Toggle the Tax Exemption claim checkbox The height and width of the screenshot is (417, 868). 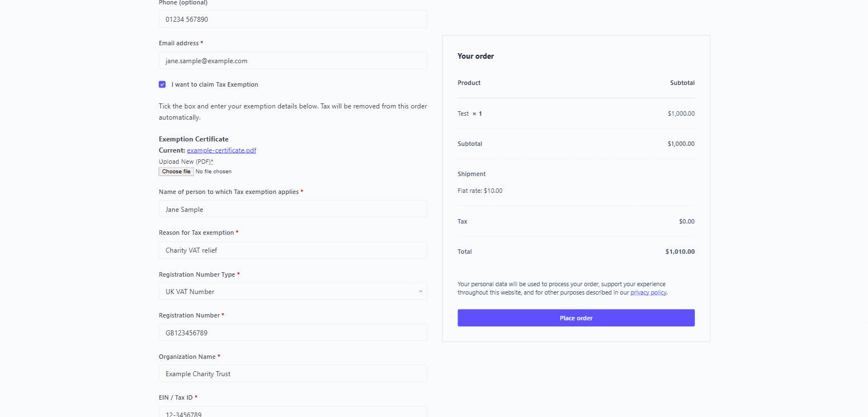point(162,84)
